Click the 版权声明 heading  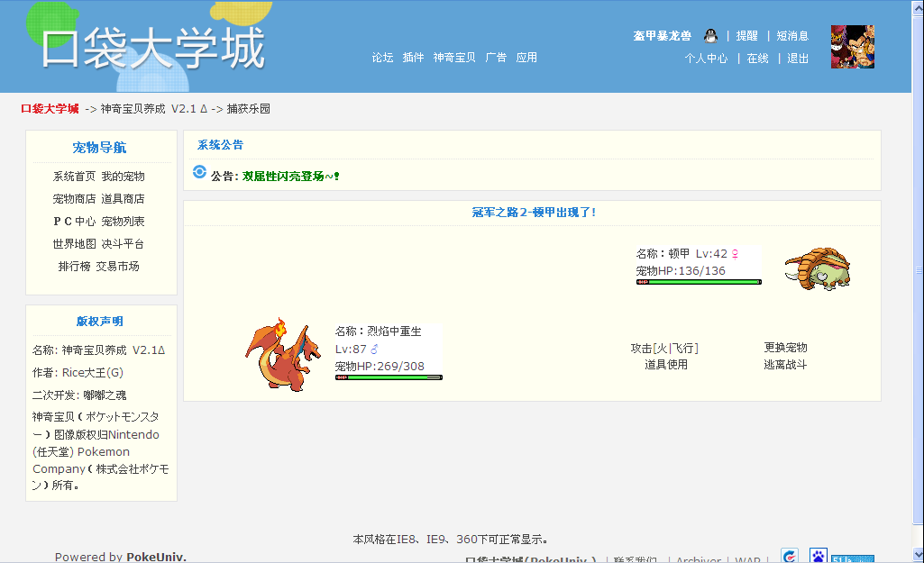click(99, 322)
